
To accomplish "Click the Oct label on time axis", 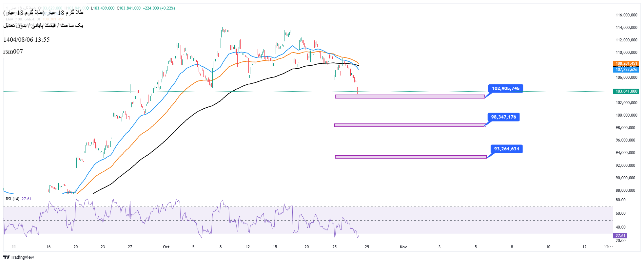I will 166,247.
